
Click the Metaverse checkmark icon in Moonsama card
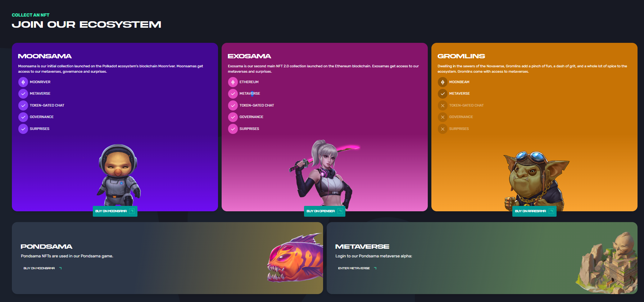(x=23, y=94)
